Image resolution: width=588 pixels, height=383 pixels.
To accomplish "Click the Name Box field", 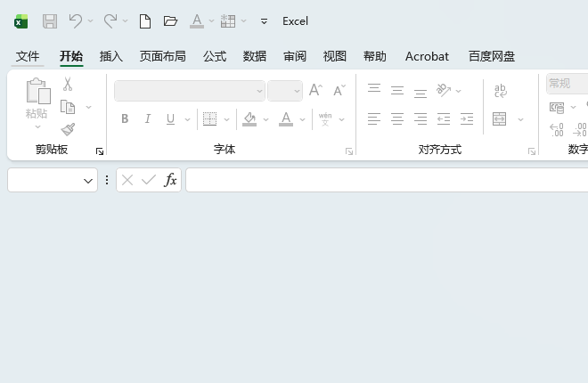I will click(53, 180).
